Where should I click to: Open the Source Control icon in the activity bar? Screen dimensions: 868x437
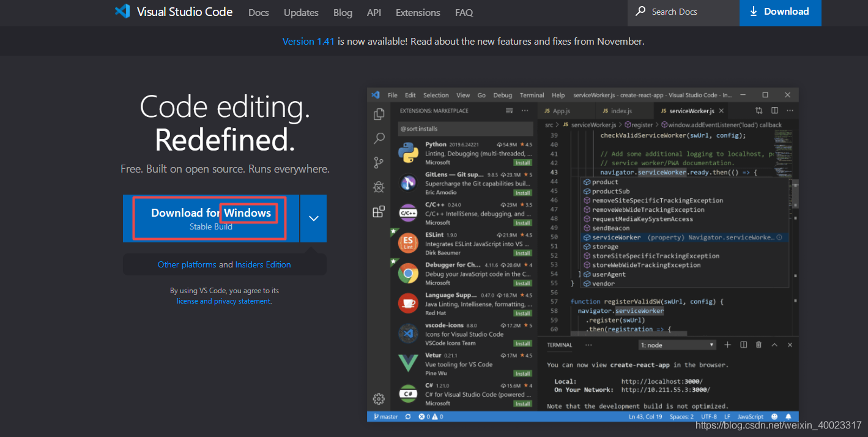(x=379, y=163)
